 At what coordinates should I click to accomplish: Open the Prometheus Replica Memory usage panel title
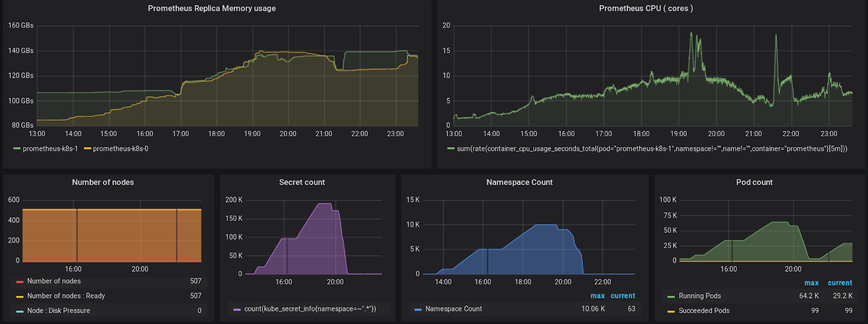point(212,8)
